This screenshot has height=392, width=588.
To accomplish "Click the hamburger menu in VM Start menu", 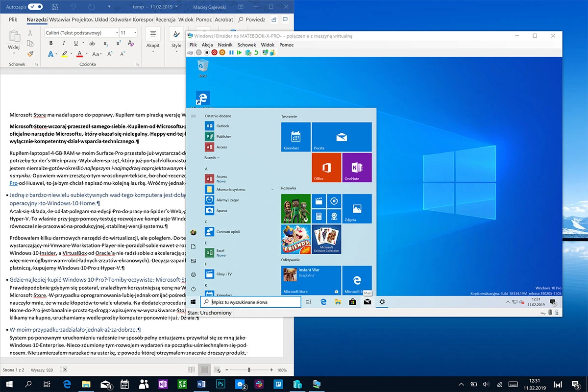I will point(194,116).
